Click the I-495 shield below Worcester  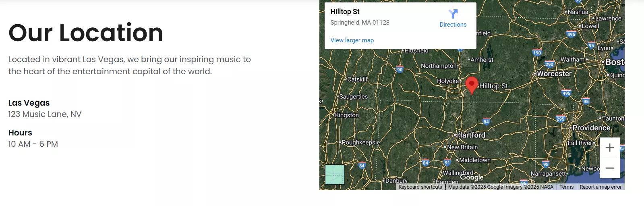tap(566, 93)
